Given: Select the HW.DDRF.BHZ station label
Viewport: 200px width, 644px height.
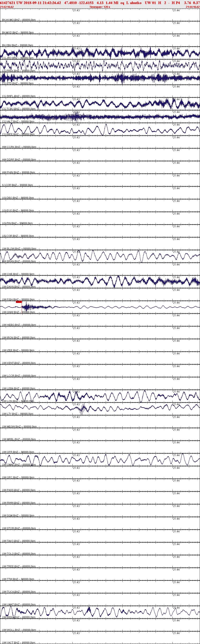Looking at the screenshot, I should tap(19, 160).
